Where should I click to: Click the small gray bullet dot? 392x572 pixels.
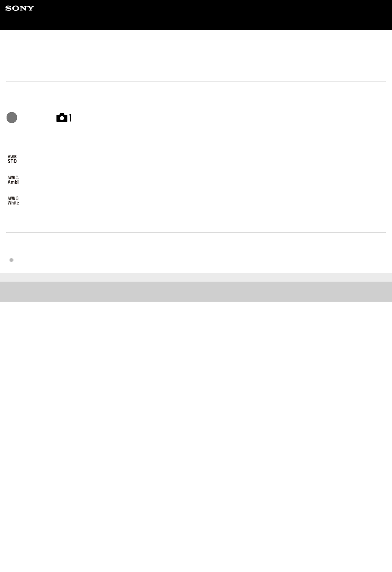pos(11,260)
